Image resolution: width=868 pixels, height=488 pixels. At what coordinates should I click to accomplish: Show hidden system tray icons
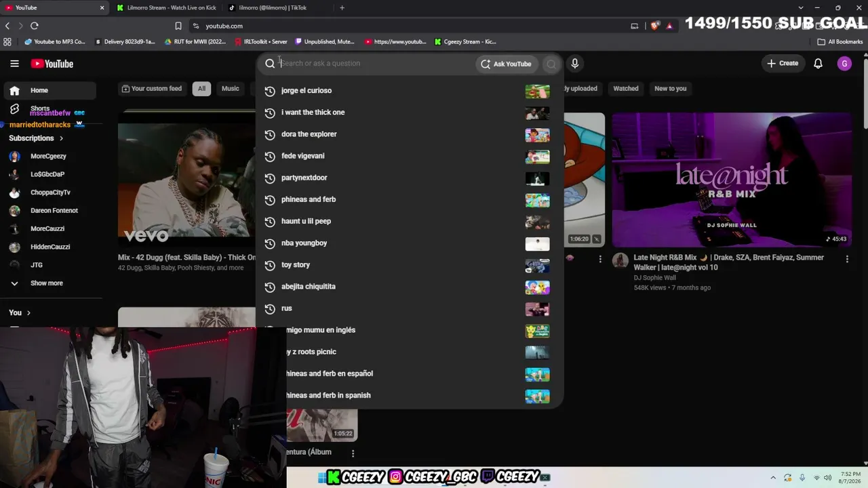(773, 478)
